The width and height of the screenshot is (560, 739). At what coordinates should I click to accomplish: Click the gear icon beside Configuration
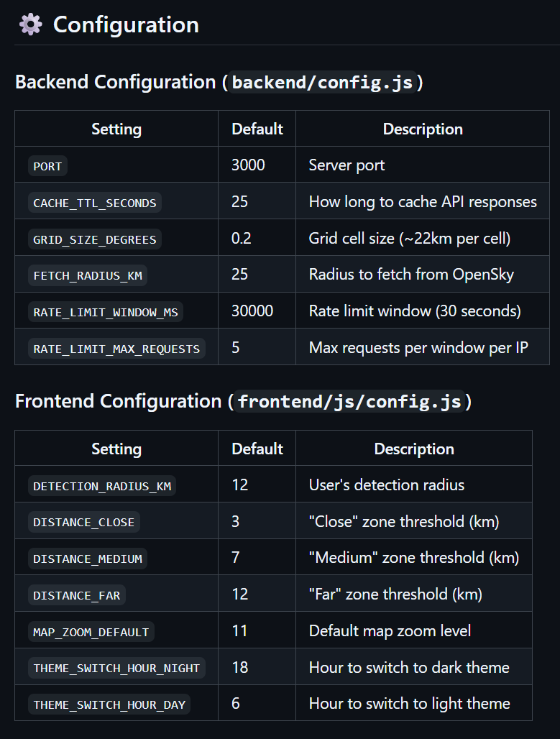[31, 24]
